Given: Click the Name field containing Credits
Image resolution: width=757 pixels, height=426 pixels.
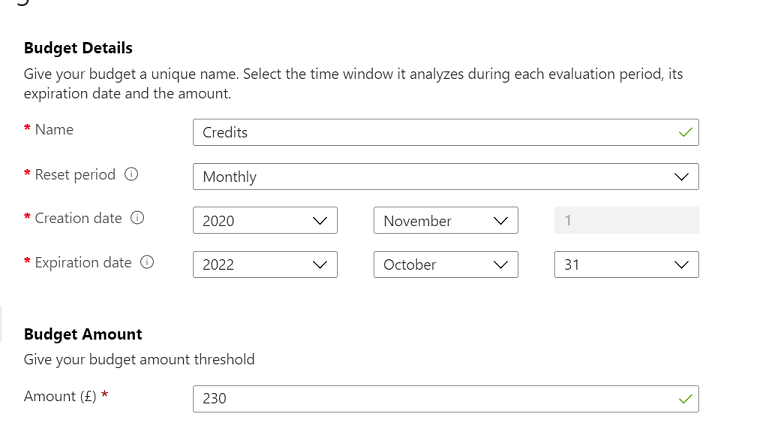Looking at the screenshot, I should tap(446, 132).
